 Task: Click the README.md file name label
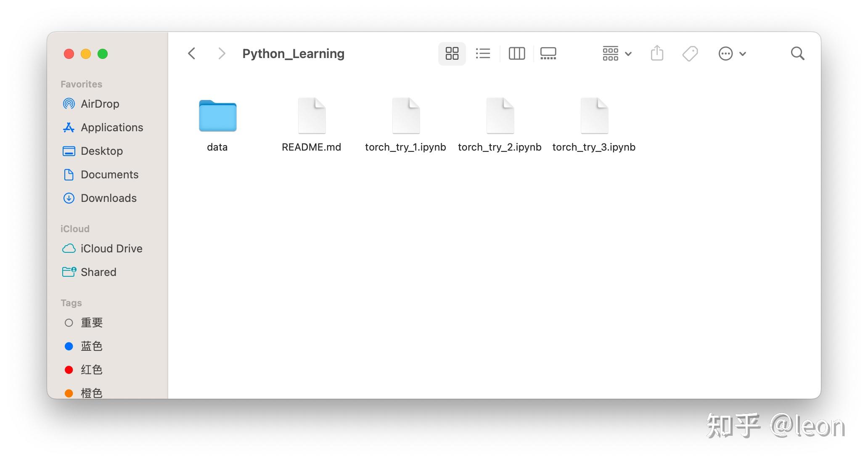click(312, 147)
